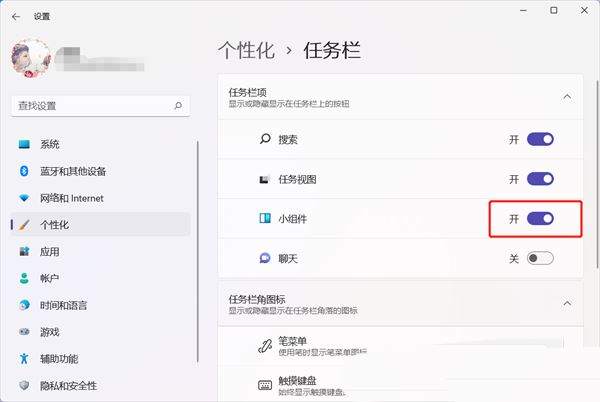The image size is (600, 402).
Task: Turn off the 搜索 taskbar toggle
Action: [540, 140]
